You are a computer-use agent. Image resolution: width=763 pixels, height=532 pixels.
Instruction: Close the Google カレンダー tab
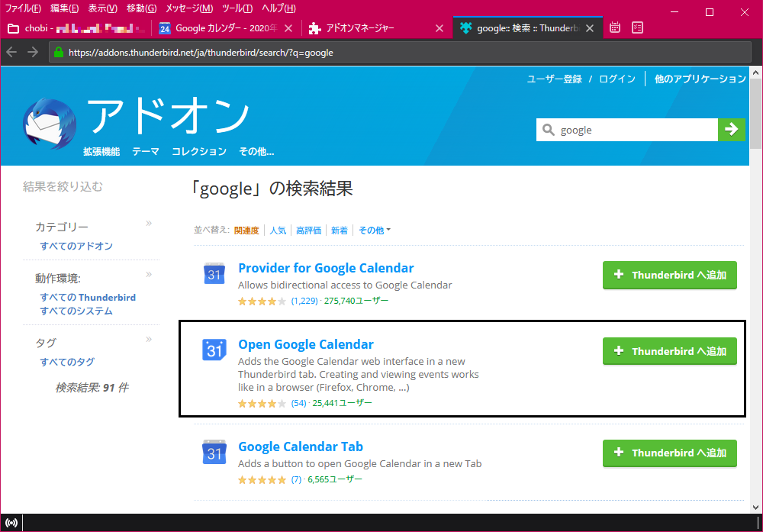coord(288,28)
